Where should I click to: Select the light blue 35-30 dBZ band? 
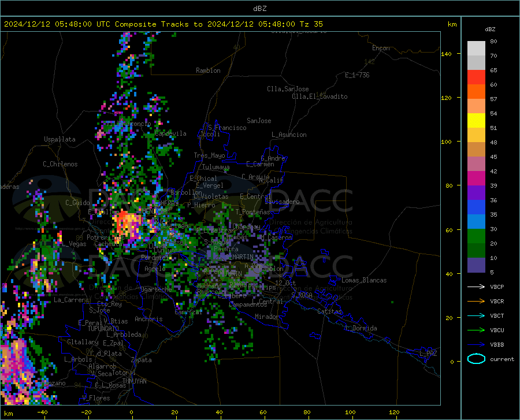point(476,222)
